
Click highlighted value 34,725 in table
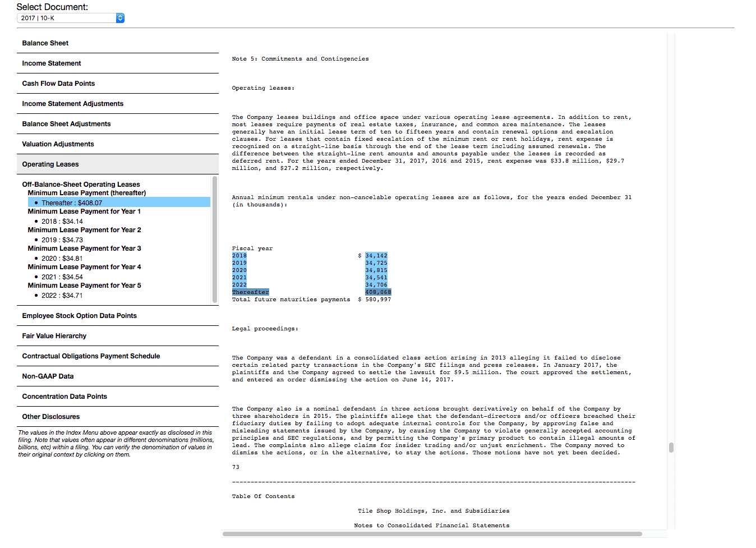tap(376, 263)
